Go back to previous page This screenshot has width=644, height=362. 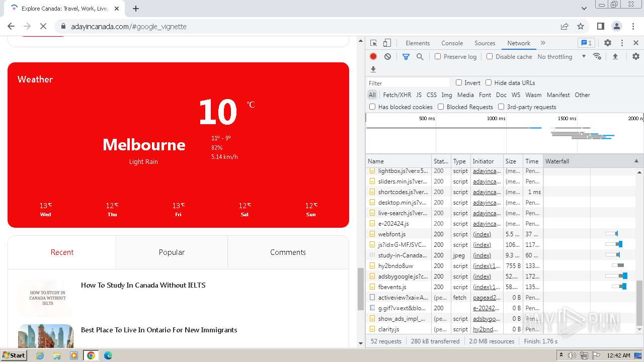(11, 26)
